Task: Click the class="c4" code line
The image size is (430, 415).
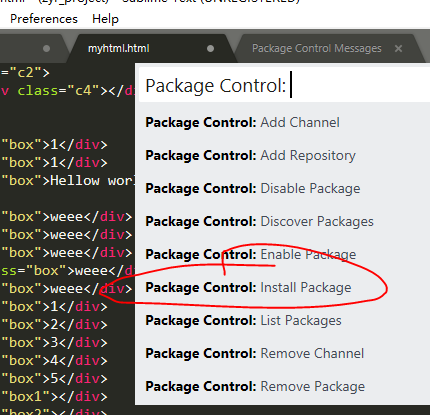Action: [x=67, y=91]
